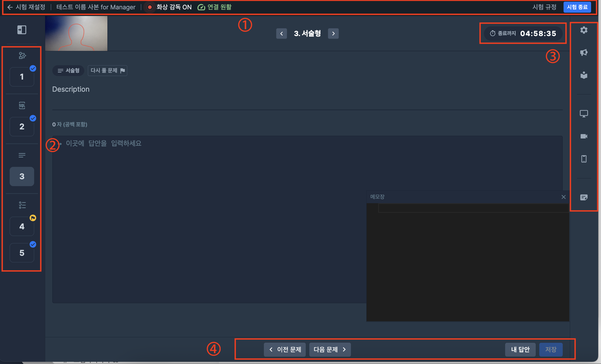Go to next question with header chevron

333,34
